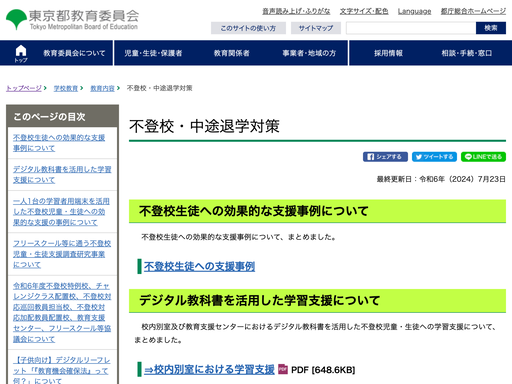This screenshot has width=512, height=384.
Task: Click the PDF icon beside 校内別室における学習支援
Action: coord(283,369)
